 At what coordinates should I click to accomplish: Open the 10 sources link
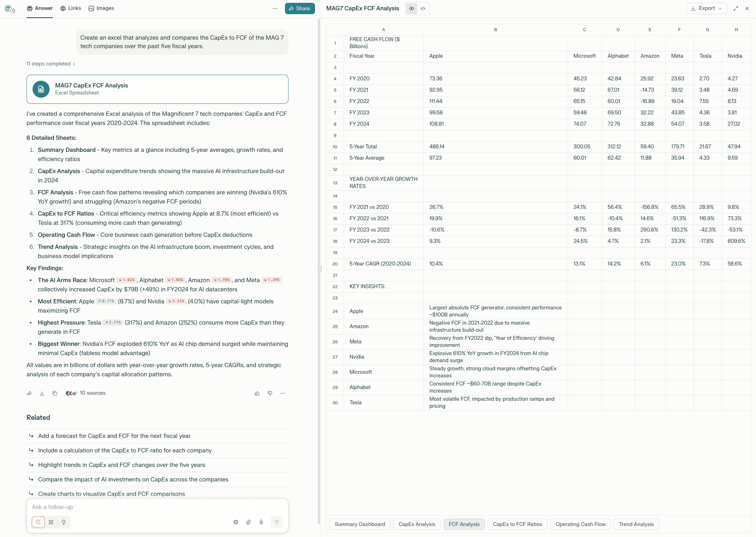click(x=92, y=393)
